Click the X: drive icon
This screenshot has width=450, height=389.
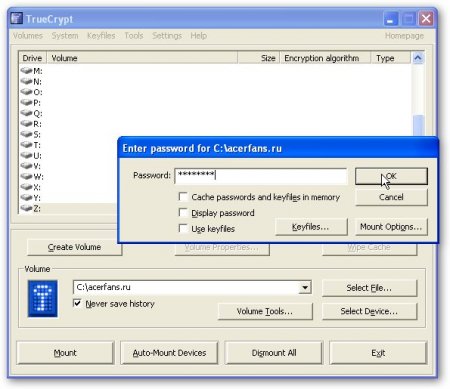point(26,187)
